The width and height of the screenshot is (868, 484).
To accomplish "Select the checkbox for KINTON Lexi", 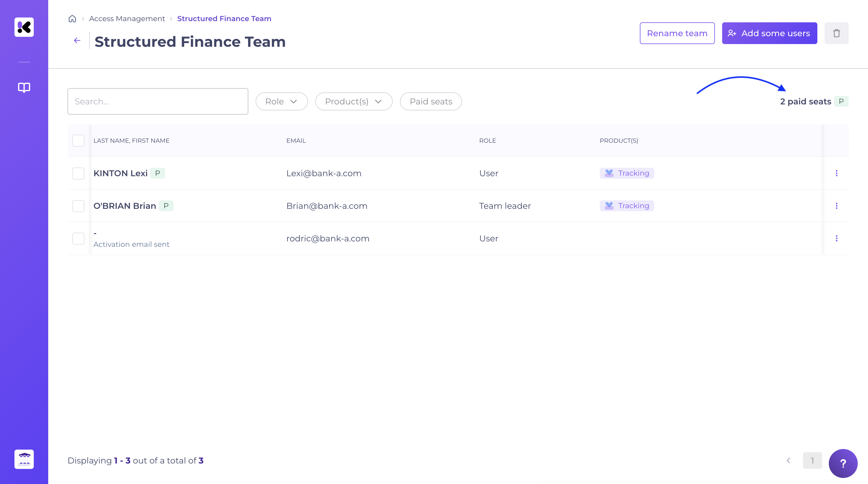I will click(78, 174).
